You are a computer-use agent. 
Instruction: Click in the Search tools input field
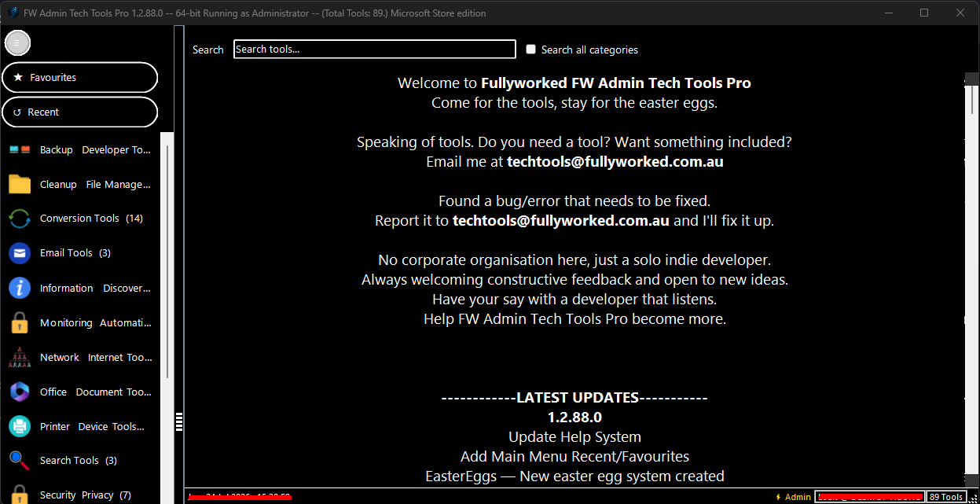375,50
